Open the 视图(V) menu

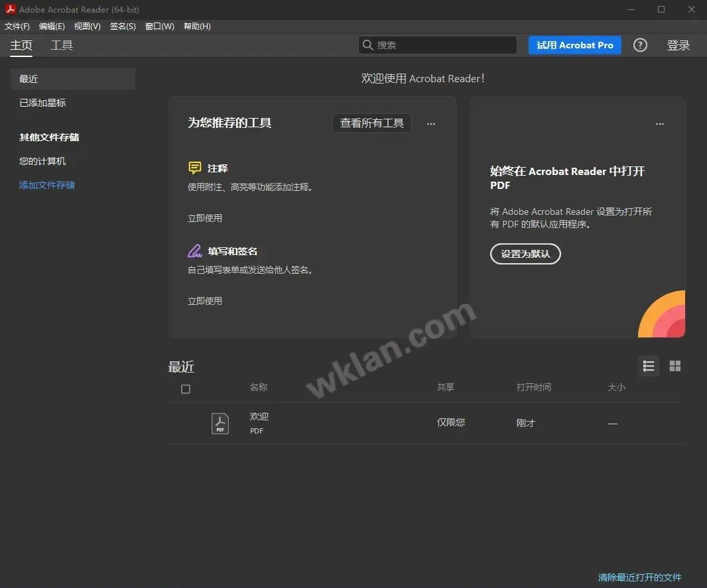click(88, 27)
